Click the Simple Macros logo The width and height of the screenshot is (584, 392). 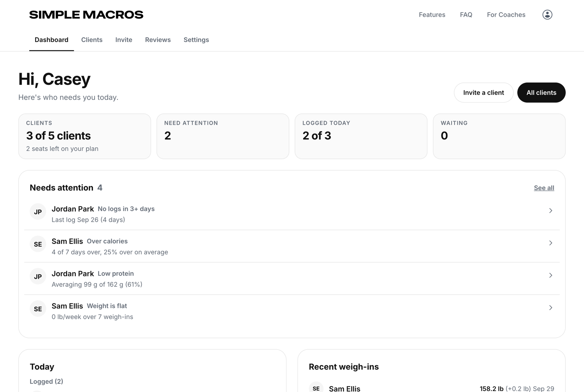(86, 15)
